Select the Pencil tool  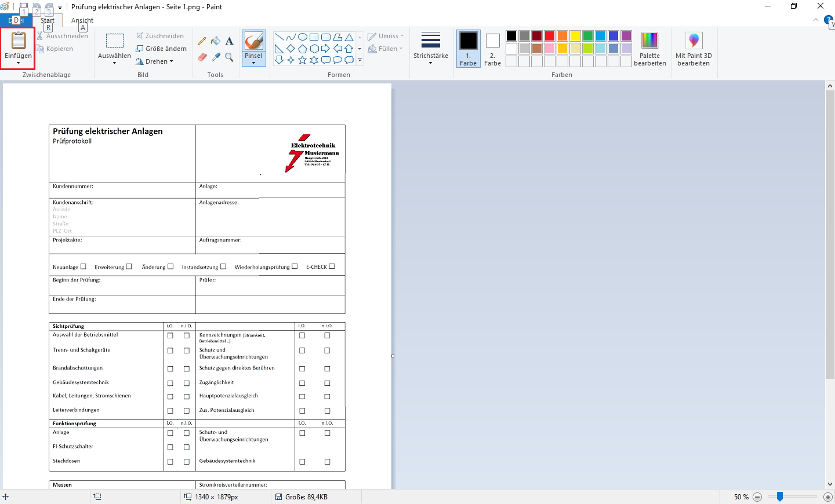point(202,41)
